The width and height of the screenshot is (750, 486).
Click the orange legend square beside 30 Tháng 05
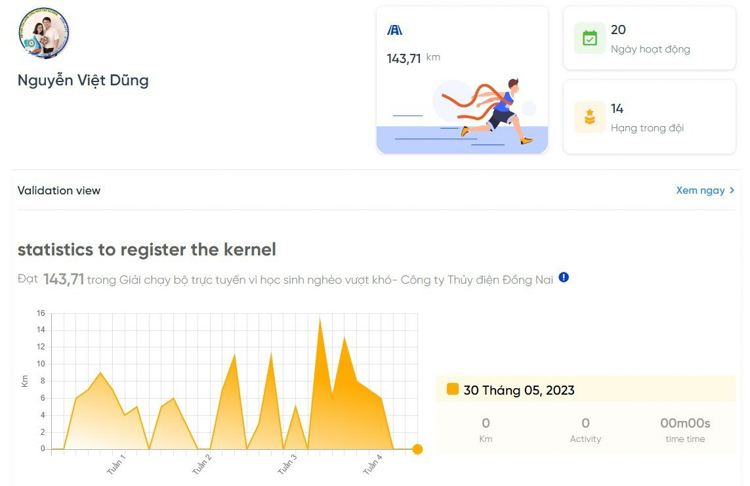pyautogui.click(x=452, y=389)
